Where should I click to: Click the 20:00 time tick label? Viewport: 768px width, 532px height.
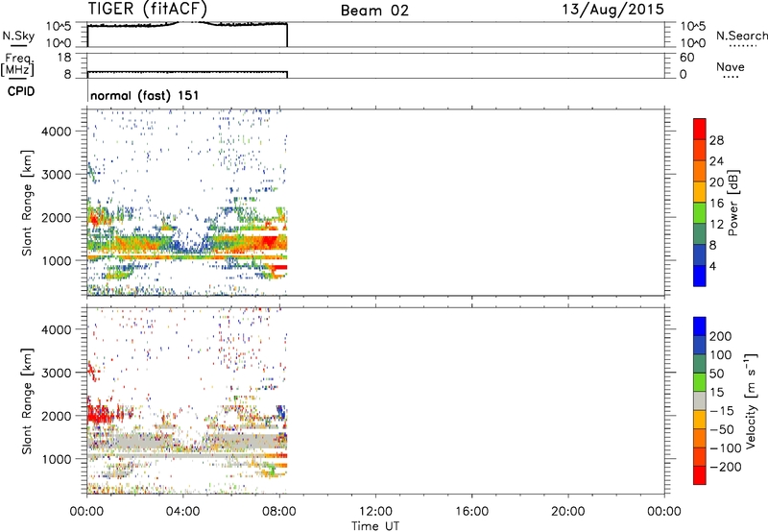567,512
